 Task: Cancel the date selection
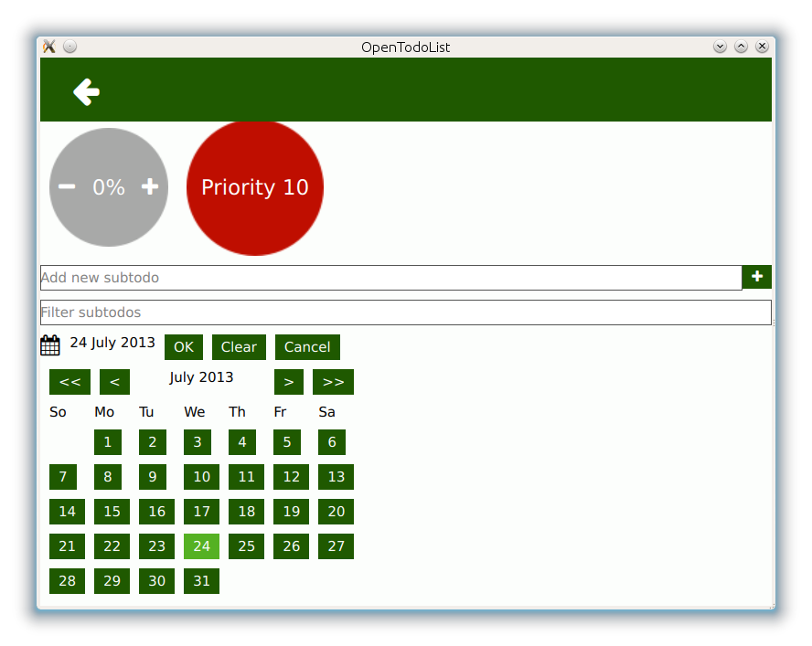tap(307, 347)
